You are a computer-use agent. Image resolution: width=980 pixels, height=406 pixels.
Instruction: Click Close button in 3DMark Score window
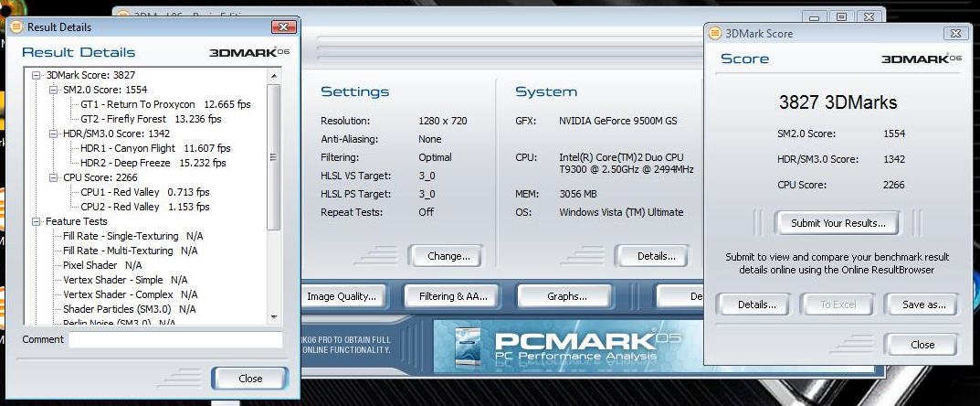click(x=922, y=345)
